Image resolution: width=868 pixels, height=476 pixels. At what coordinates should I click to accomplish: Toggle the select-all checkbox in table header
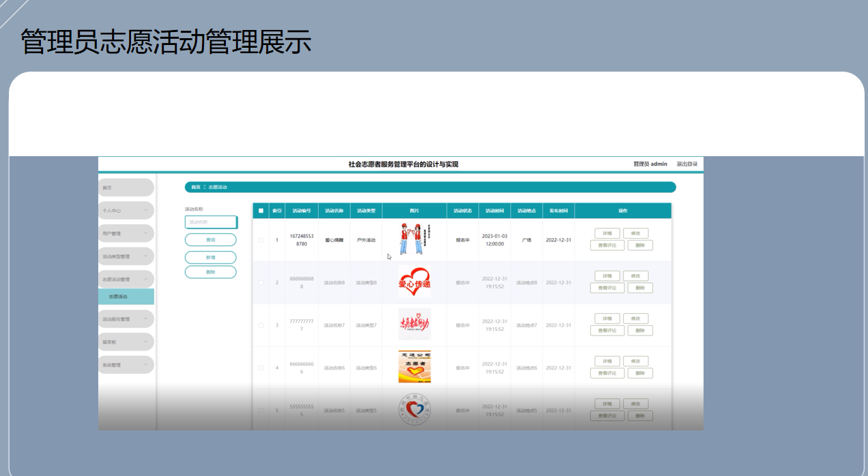(261, 211)
